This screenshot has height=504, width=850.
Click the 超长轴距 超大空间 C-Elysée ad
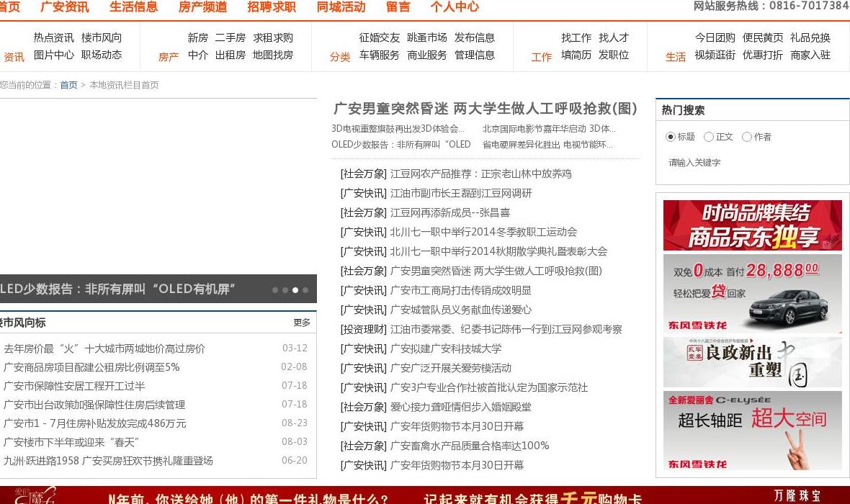pos(753,431)
